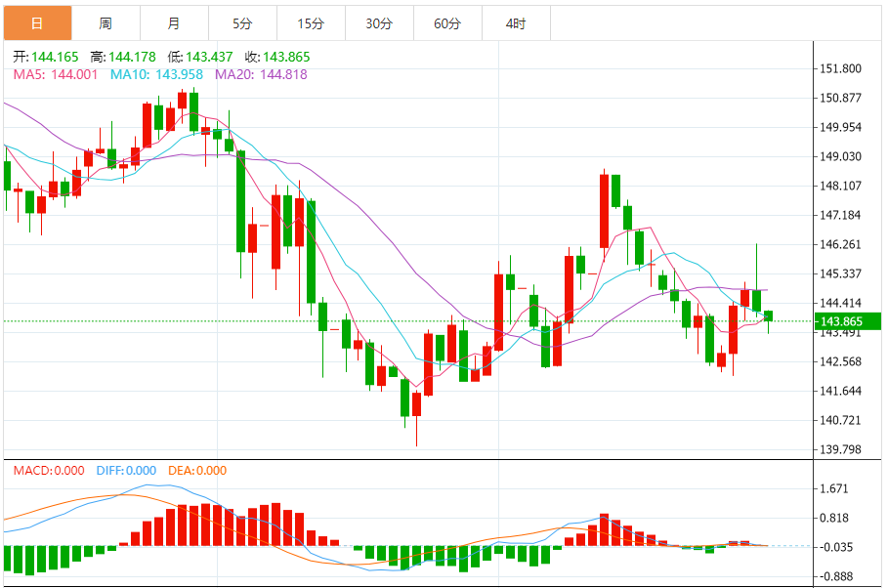
Task: Click the 148.107 price axis label
Action: (840, 186)
